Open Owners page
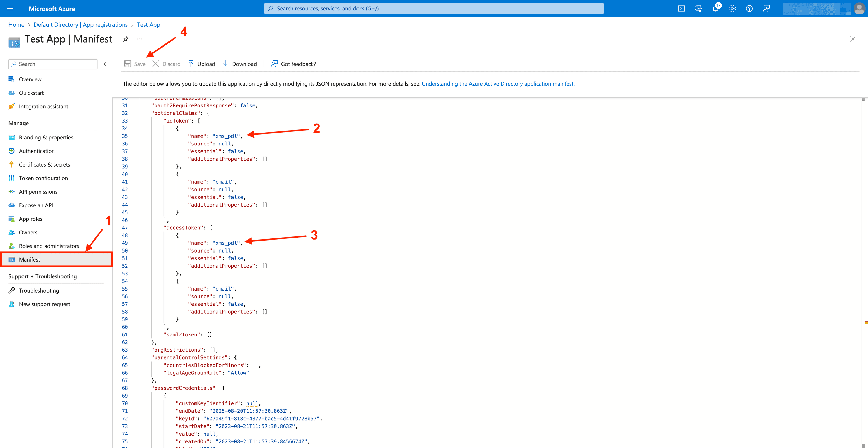 click(x=28, y=232)
